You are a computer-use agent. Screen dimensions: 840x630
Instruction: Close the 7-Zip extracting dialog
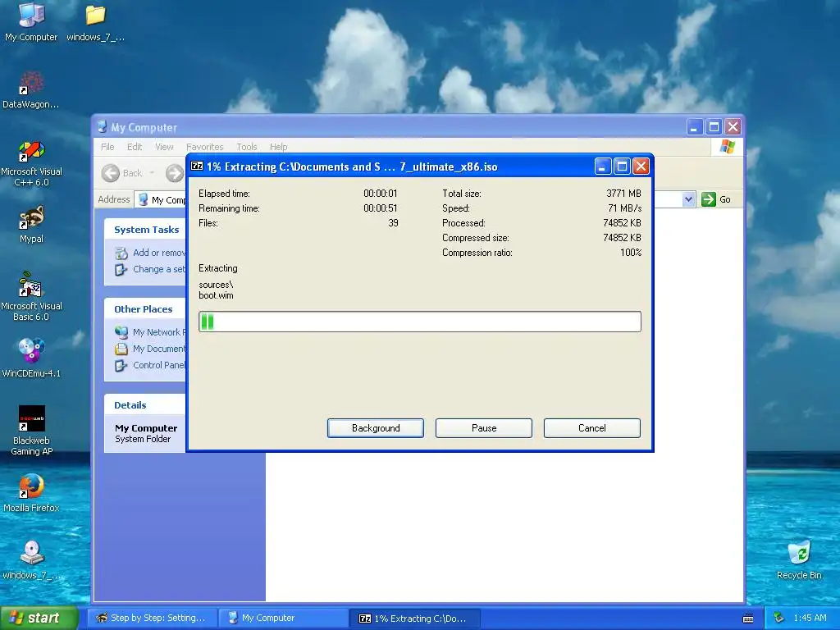tap(641, 166)
